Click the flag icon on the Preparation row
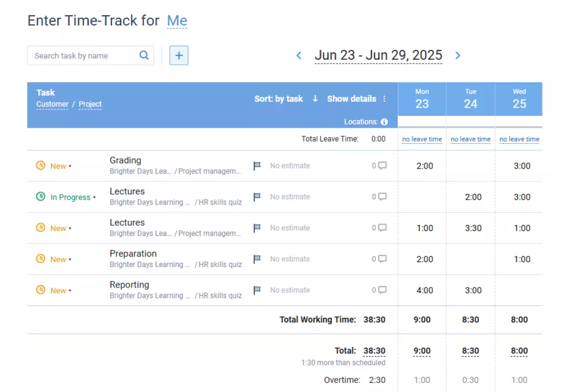This screenshot has height=392, width=562. 257,259
